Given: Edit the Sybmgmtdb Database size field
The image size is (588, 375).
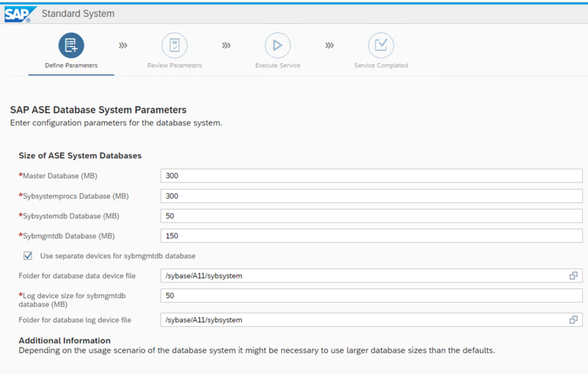Looking at the screenshot, I should [371, 235].
